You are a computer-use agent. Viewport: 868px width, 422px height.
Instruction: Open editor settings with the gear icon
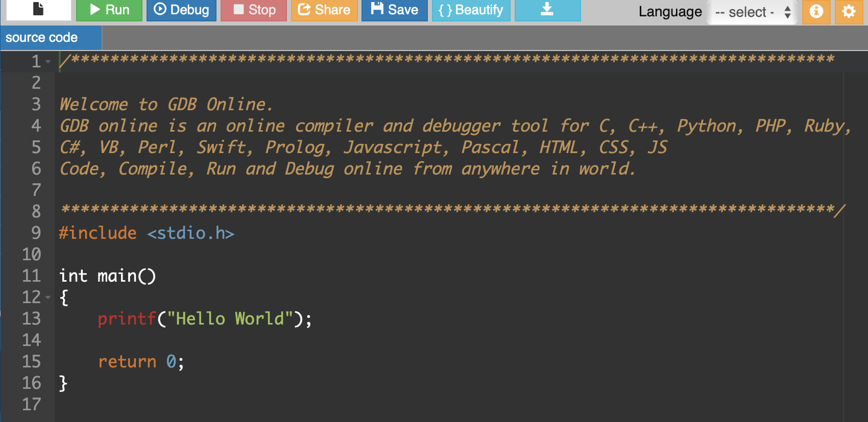(849, 11)
